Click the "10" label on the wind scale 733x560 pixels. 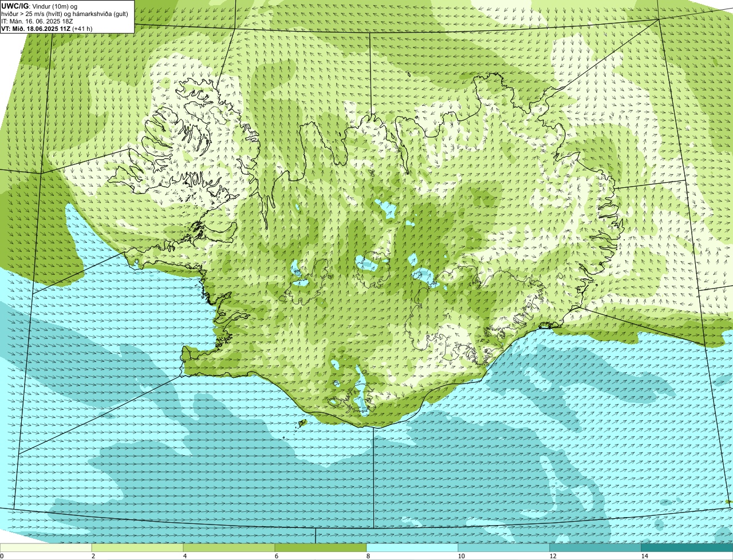[460, 556]
